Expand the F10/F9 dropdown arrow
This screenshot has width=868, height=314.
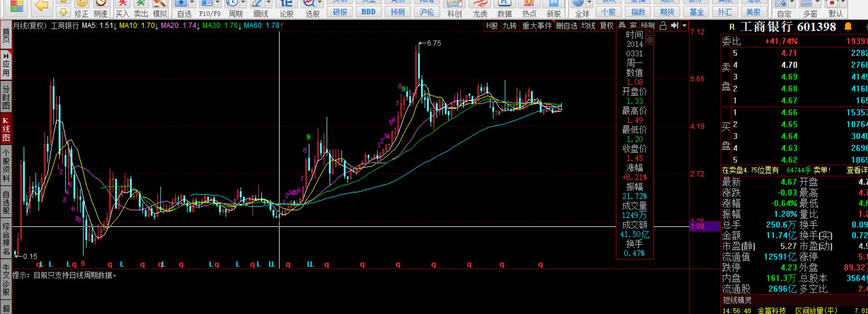coord(217,3)
